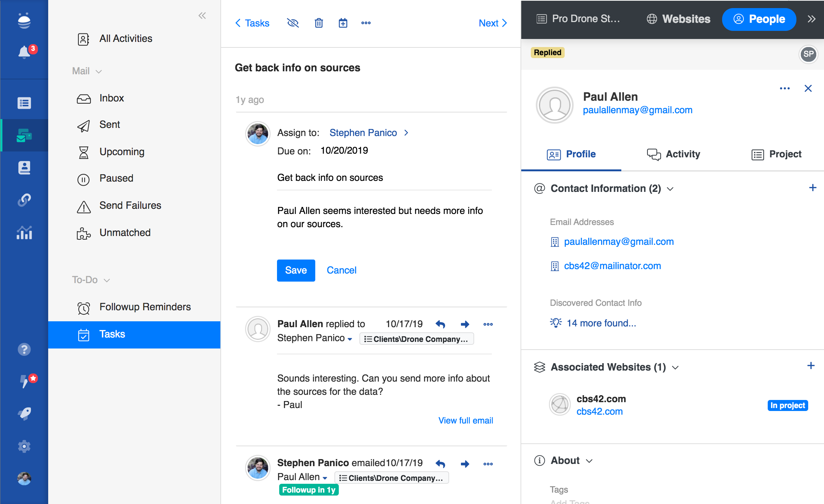Viewport: 824px width, 504px height.
Task: Open the user avatar at sidebar bottom
Action: pyautogui.click(x=24, y=479)
